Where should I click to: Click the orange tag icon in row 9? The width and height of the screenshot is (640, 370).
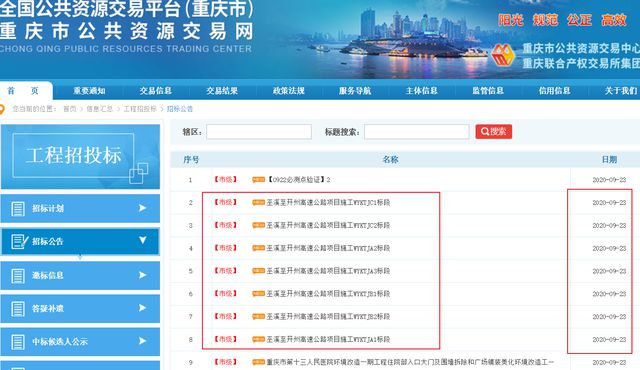click(258, 362)
